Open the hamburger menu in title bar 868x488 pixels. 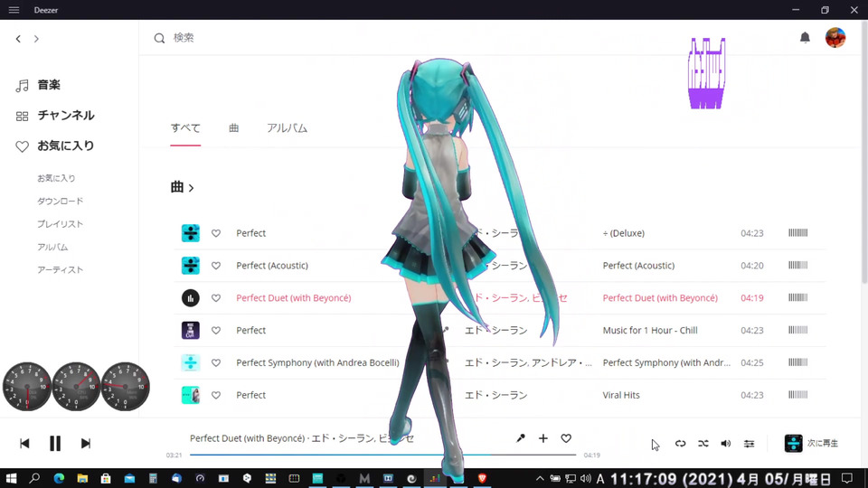(14, 10)
